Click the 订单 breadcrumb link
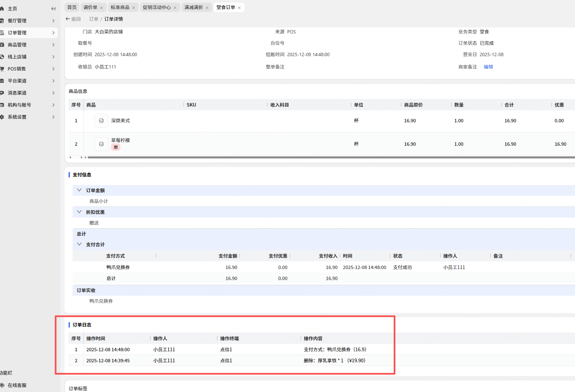 coord(94,19)
